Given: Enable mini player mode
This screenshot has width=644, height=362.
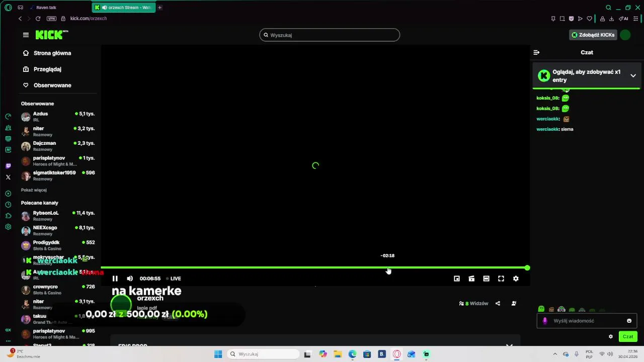Looking at the screenshot, I should pyautogui.click(x=457, y=279).
